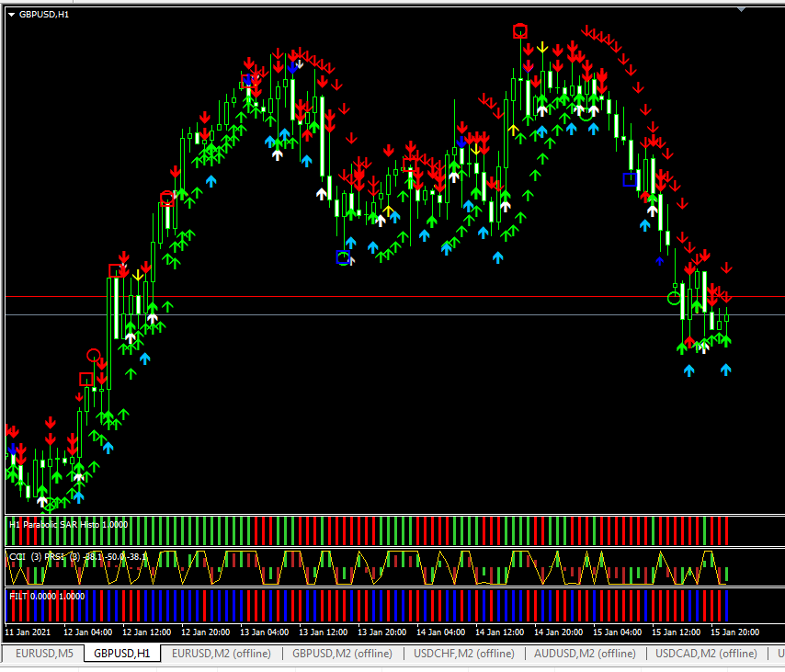Click the "11 Jan 2021" date label
This screenshot has width=785, height=672.
[28, 632]
